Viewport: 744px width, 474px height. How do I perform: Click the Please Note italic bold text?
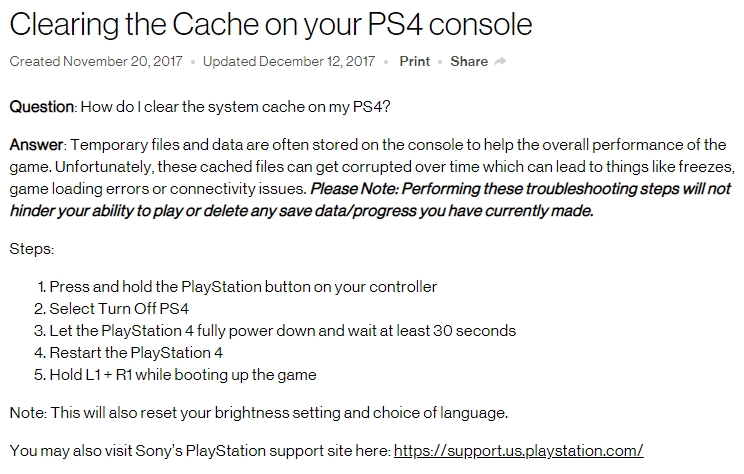tap(370, 200)
